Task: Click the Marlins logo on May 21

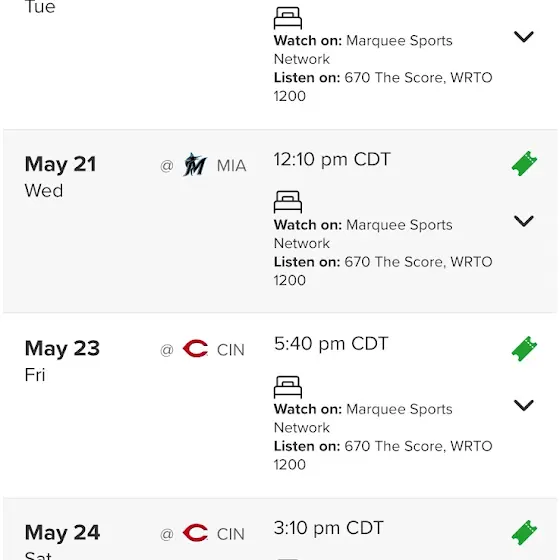Action: point(195,165)
